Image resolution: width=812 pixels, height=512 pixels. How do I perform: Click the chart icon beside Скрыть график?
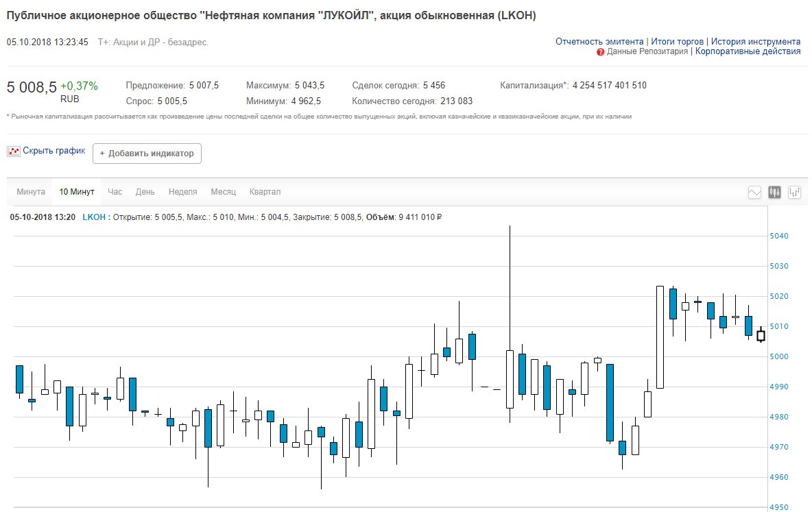coord(14,151)
